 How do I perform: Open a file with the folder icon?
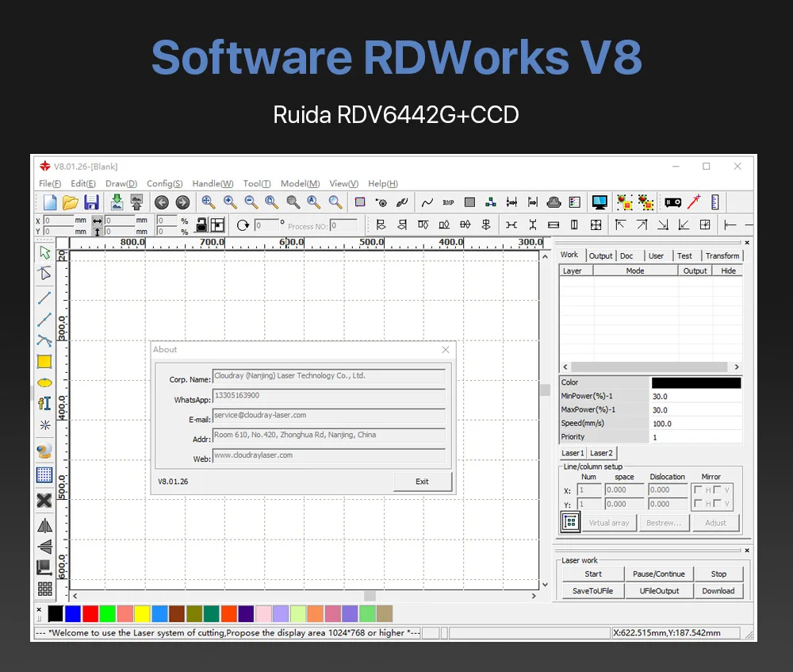tap(71, 202)
